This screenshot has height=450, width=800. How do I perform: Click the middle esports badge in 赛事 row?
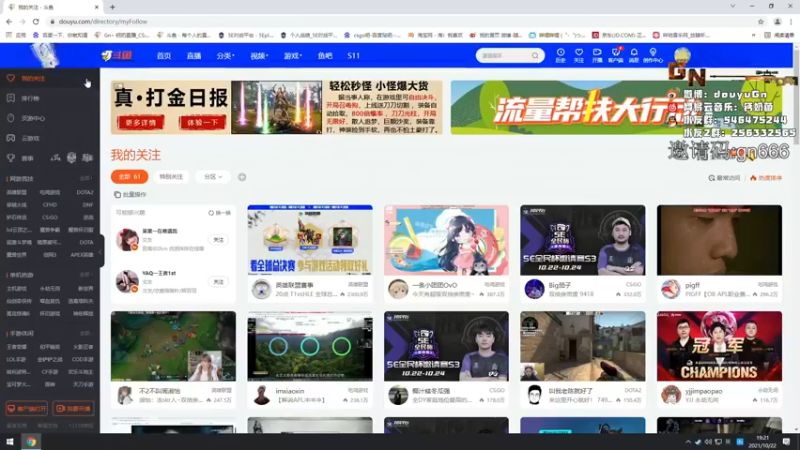(71, 158)
